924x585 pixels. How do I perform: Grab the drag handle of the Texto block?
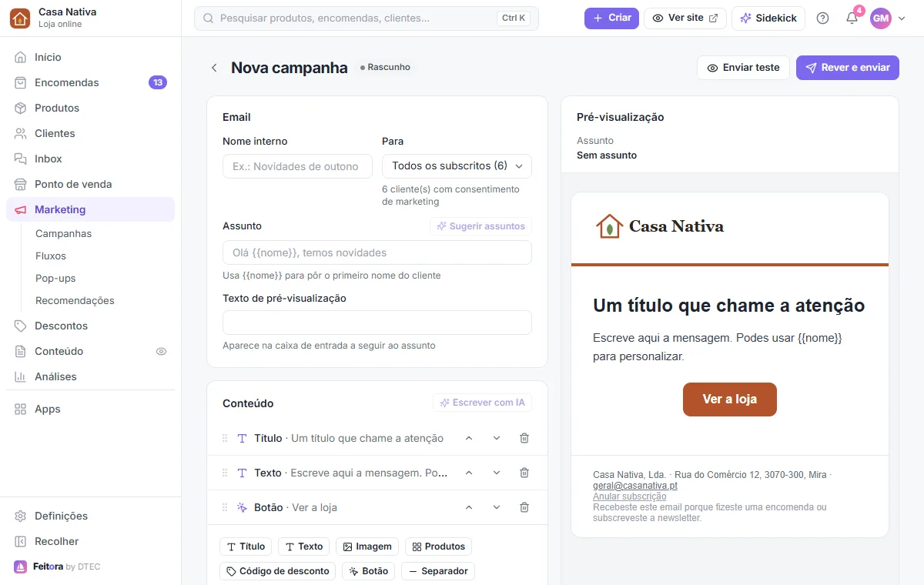click(225, 473)
